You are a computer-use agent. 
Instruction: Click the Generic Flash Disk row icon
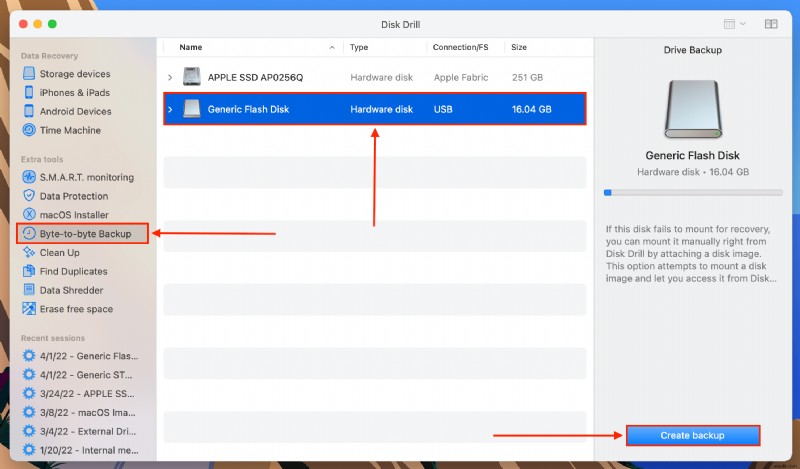tap(192, 109)
